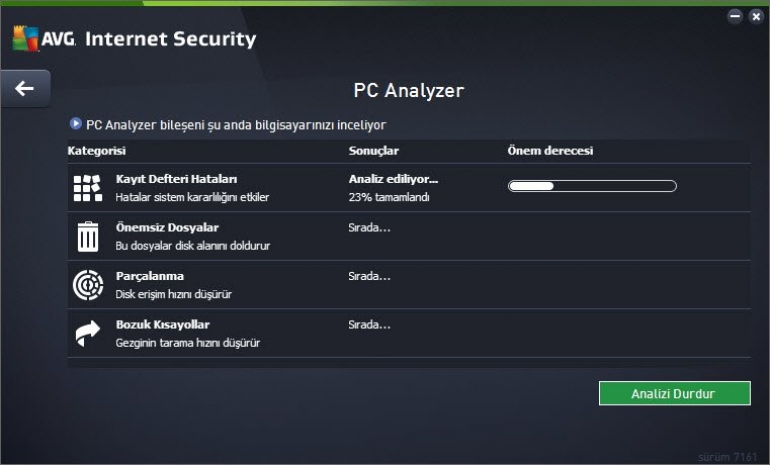Click the Kayıt Defteri Hataları title
The height and width of the screenshot is (465, 770).
click(x=176, y=179)
